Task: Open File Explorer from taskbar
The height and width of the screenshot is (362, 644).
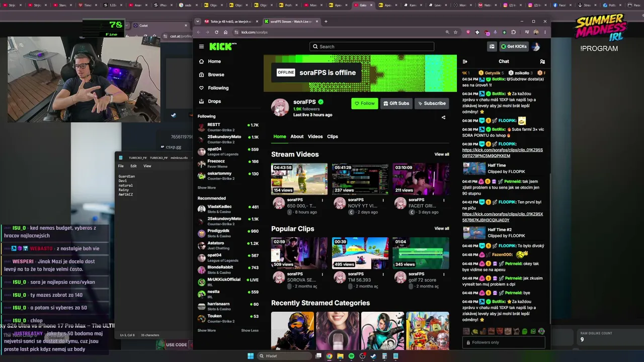Action: tap(340, 356)
